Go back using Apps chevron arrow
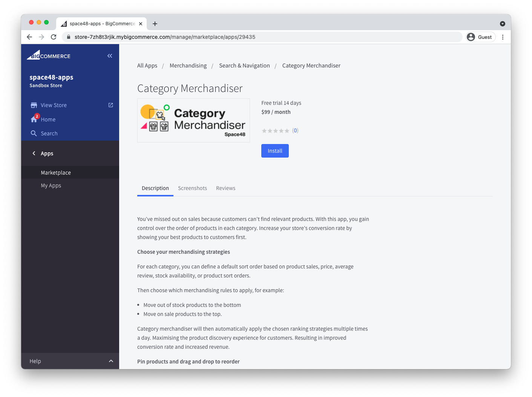The width and height of the screenshot is (532, 397). (34, 153)
